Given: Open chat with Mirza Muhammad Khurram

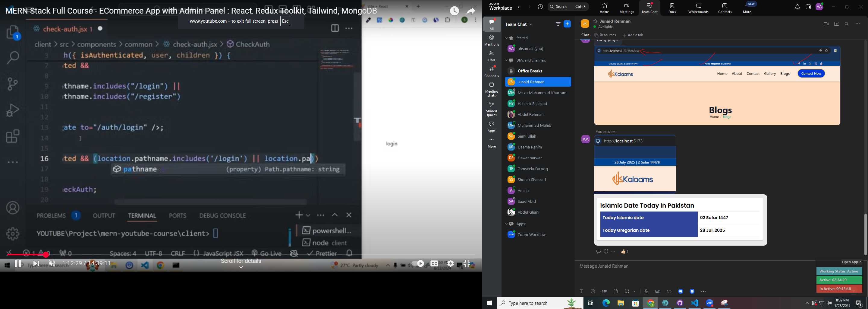Looking at the screenshot, I should 538,93.
